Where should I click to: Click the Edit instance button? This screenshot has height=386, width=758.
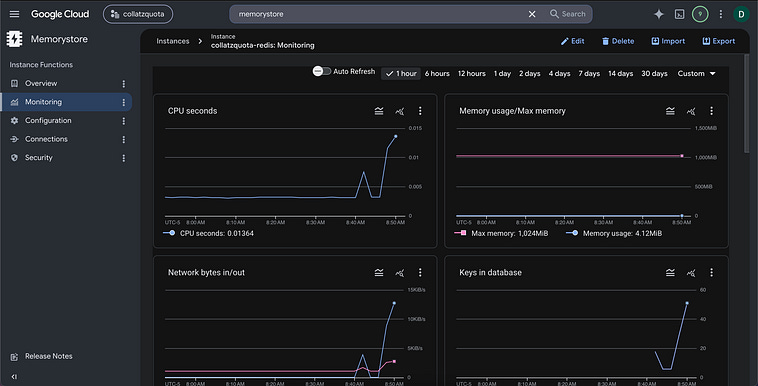pyautogui.click(x=572, y=41)
